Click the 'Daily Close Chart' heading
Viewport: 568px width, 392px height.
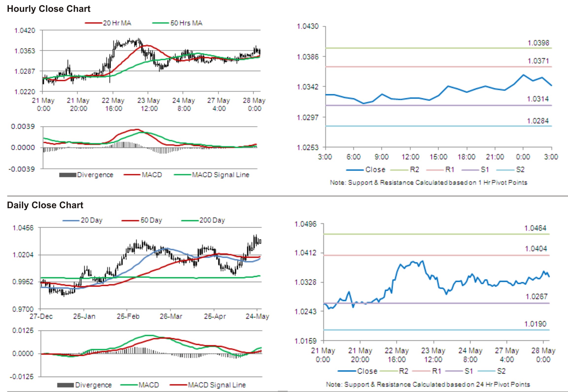45,205
